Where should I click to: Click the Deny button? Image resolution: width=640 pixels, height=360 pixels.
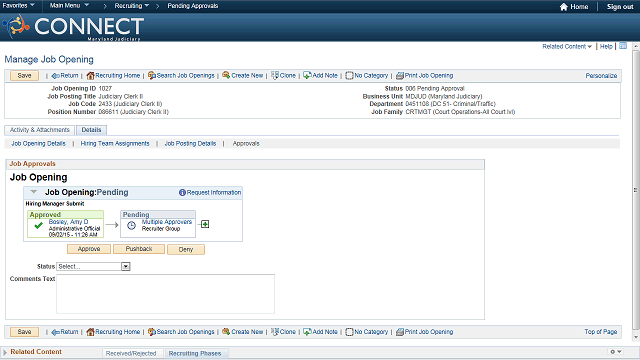tap(186, 249)
